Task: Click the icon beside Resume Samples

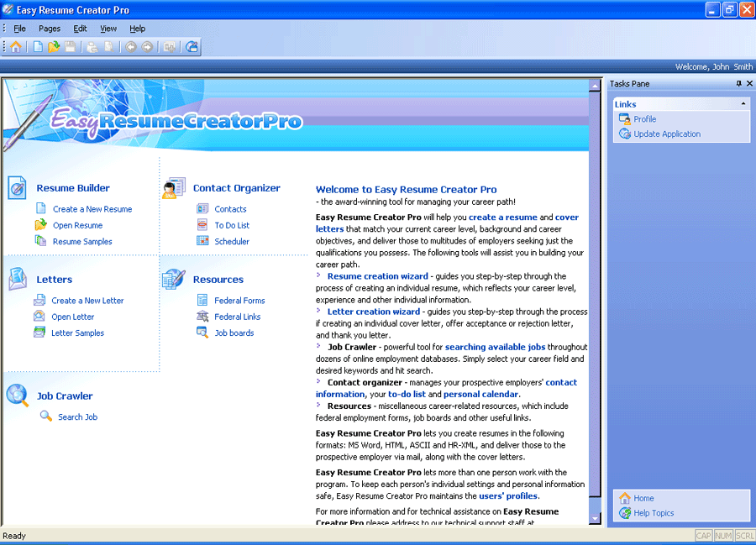Action: pos(40,240)
